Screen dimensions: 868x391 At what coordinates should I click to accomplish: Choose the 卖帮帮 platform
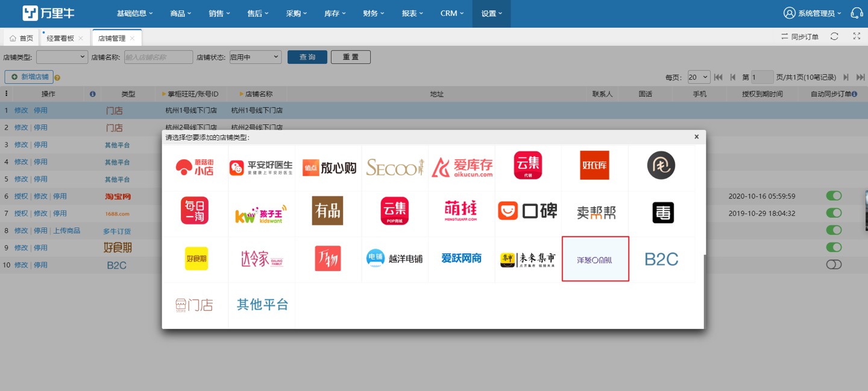[596, 212]
